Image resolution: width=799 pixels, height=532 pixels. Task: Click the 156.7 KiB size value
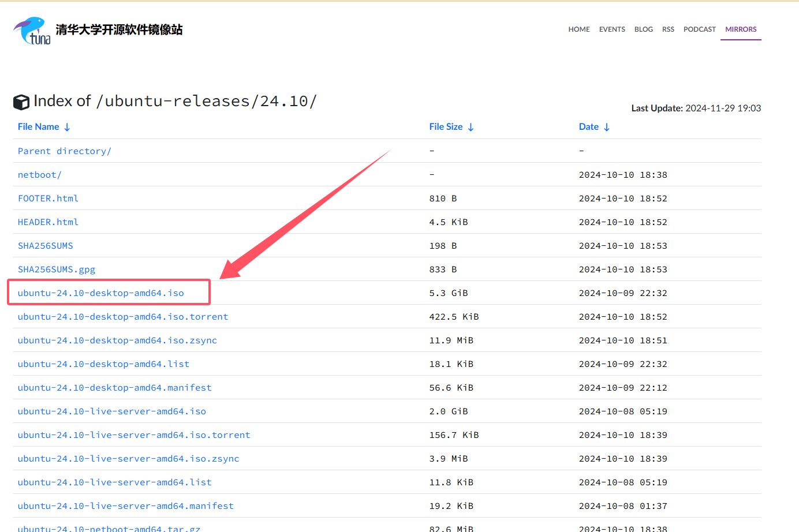[x=454, y=435]
